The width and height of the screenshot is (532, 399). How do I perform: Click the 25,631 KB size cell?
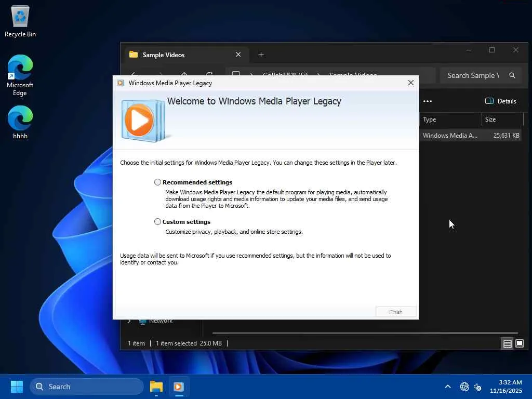pos(506,136)
